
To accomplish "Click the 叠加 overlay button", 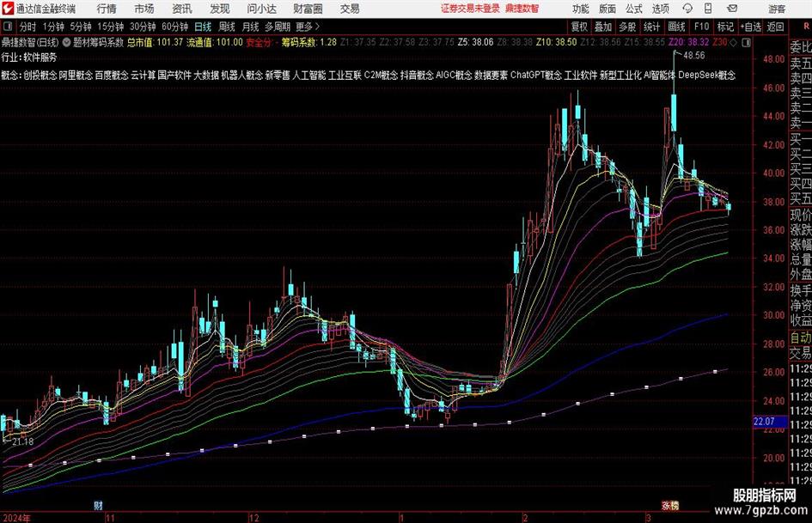I will point(603,27).
